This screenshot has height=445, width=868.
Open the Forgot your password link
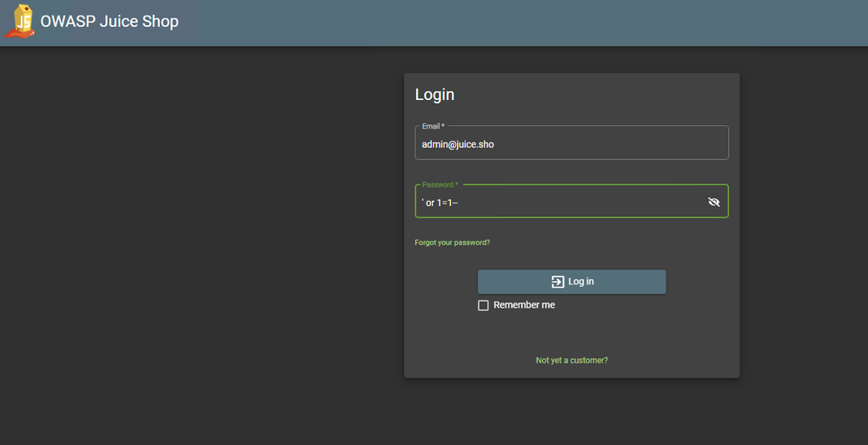click(453, 242)
